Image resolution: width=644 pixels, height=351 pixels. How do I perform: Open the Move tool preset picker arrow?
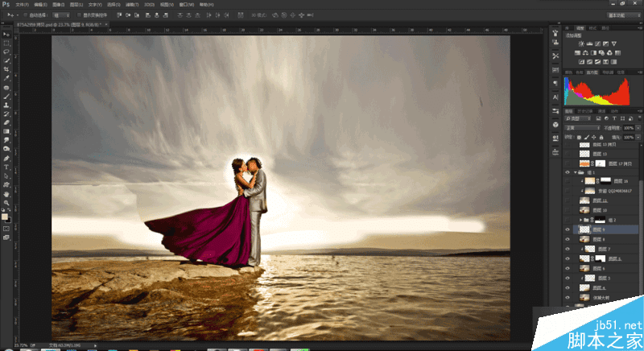pyautogui.click(x=18, y=15)
